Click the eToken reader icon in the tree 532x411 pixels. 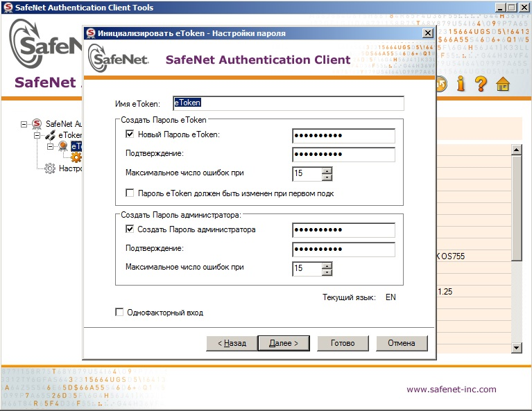pyautogui.click(x=50, y=135)
